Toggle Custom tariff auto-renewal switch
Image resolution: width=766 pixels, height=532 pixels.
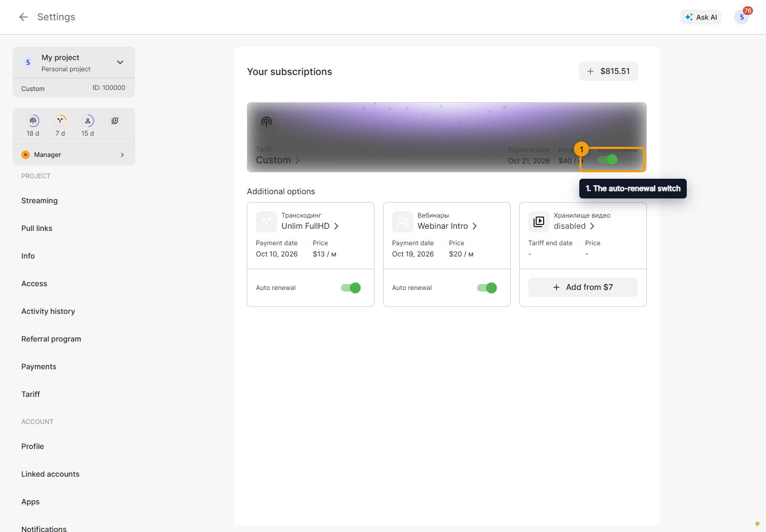(608, 160)
